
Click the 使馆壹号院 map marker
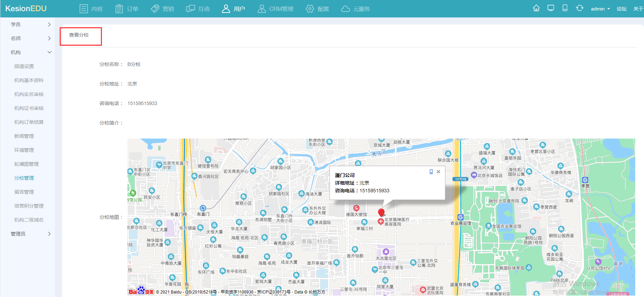[x=208, y=160]
